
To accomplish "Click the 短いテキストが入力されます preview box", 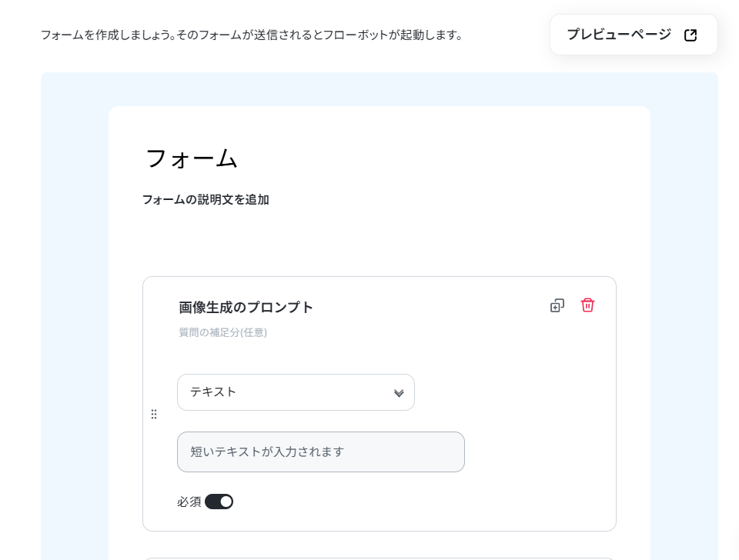I will (321, 452).
